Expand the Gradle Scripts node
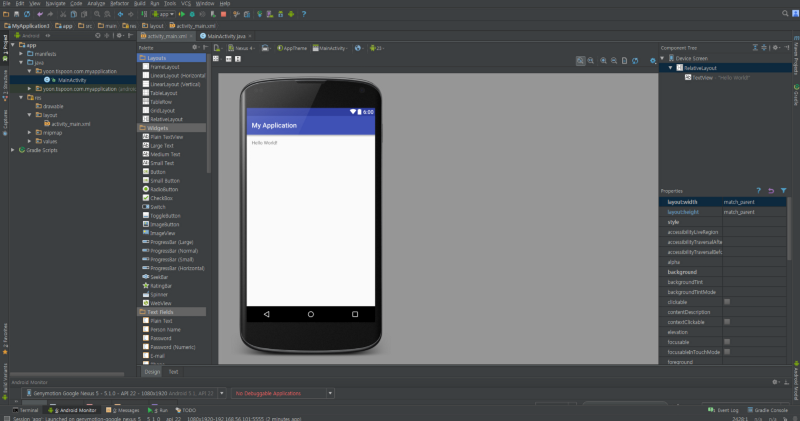800x421 pixels. 13,150
